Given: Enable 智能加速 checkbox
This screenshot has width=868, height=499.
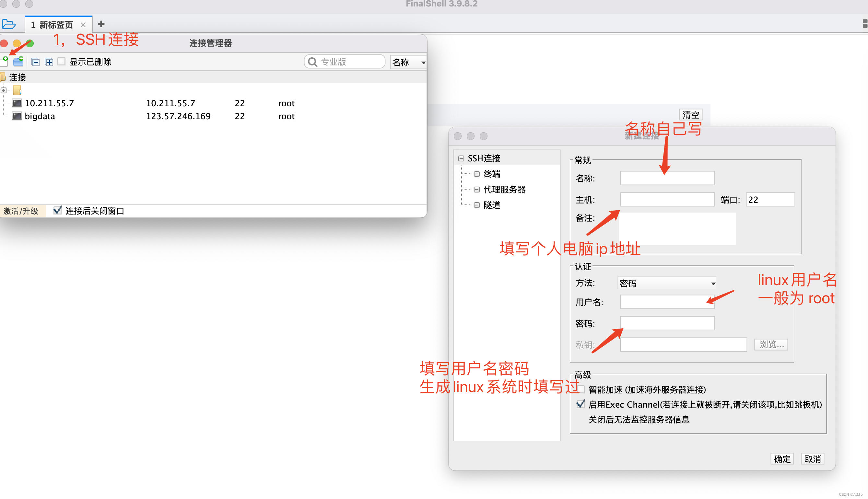Looking at the screenshot, I should point(581,389).
